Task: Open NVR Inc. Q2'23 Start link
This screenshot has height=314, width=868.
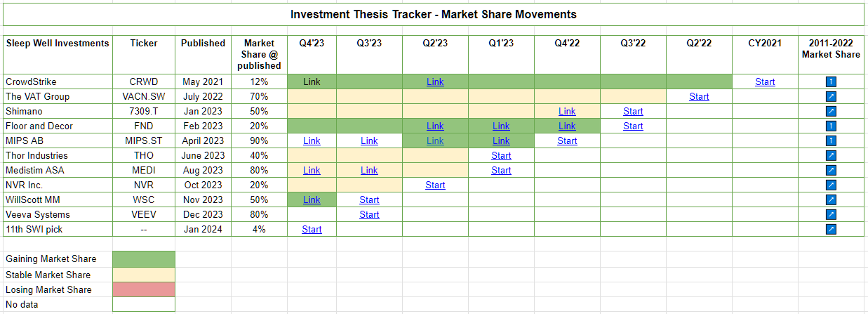Action: [435, 185]
